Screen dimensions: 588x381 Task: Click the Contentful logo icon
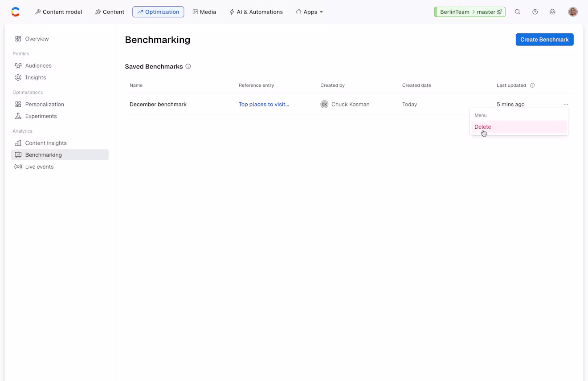[x=15, y=12]
